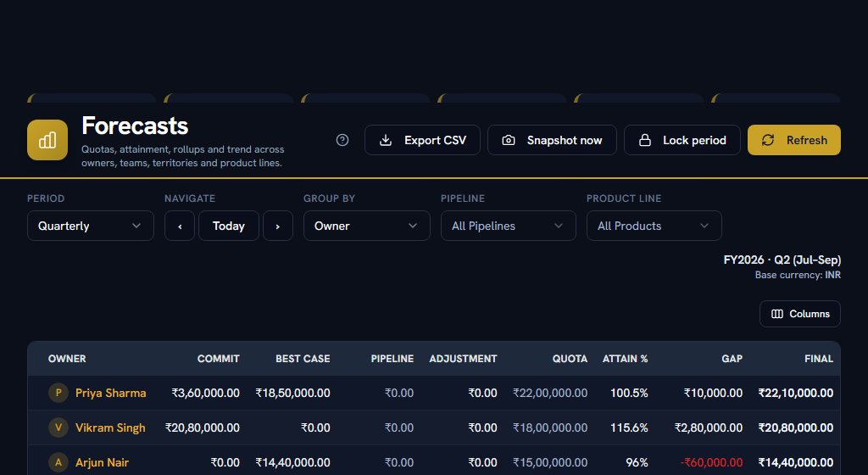This screenshot has width=868, height=475.
Task: Click Arjun Nair's quota ₹15,00,000.00
Action: point(550,463)
